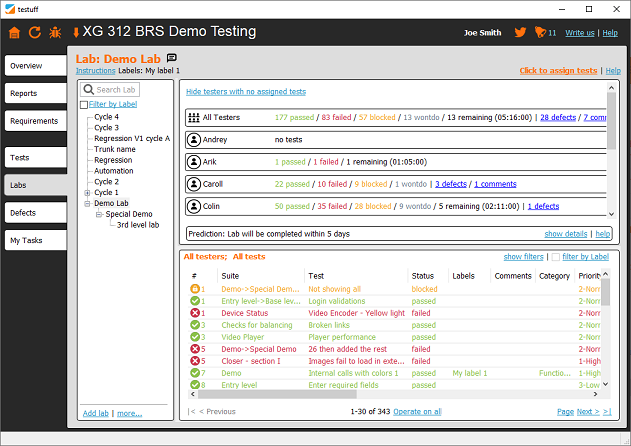Click the Instructions link
The image size is (631, 446).
click(96, 71)
